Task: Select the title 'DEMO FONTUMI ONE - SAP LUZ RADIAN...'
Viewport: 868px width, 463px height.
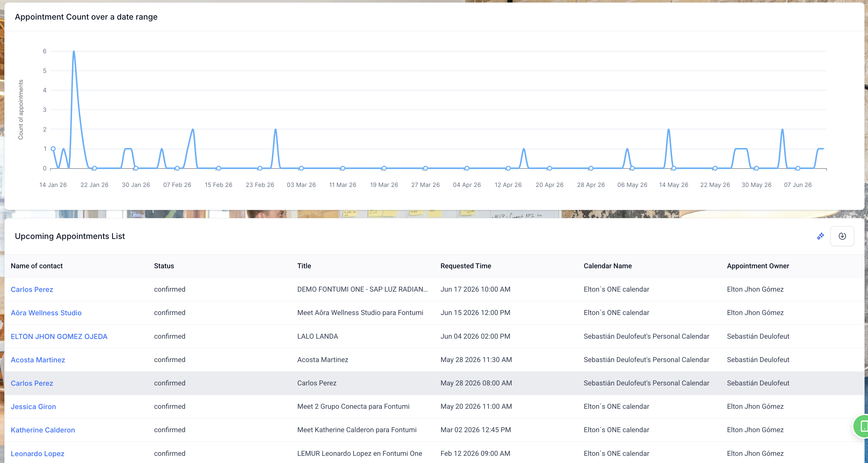Action: click(x=363, y=289)
